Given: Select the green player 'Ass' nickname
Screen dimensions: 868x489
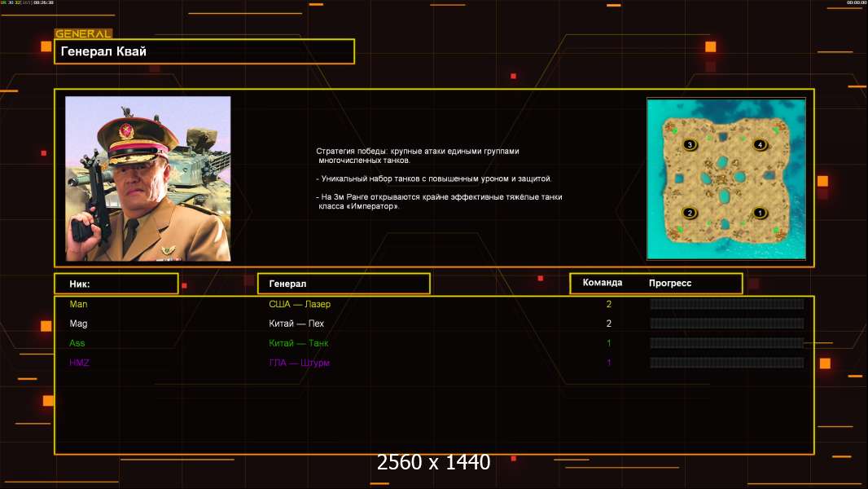Looking at the screenshot, I should pos(77,343).
